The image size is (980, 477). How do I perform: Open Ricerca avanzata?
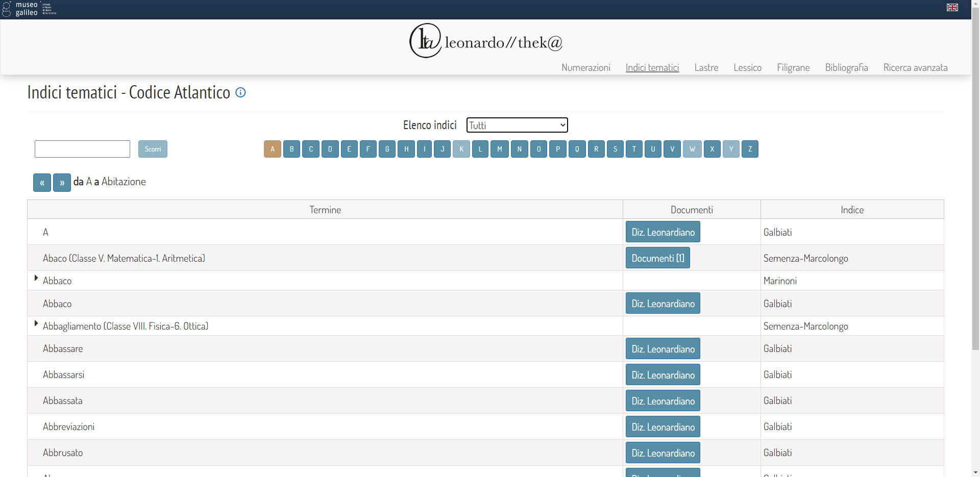(x=915, y=67)
